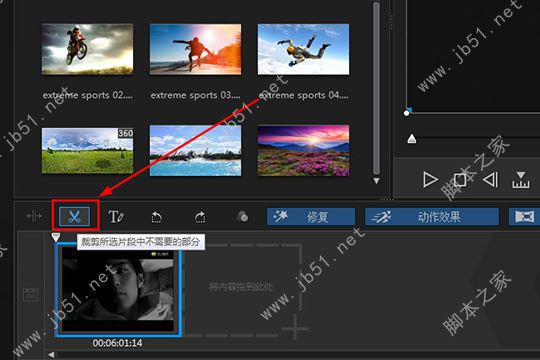This screenshot has height=360, width=540.
Task: Click the media library vertical scrollbar
Action: [x=376, y=88]
